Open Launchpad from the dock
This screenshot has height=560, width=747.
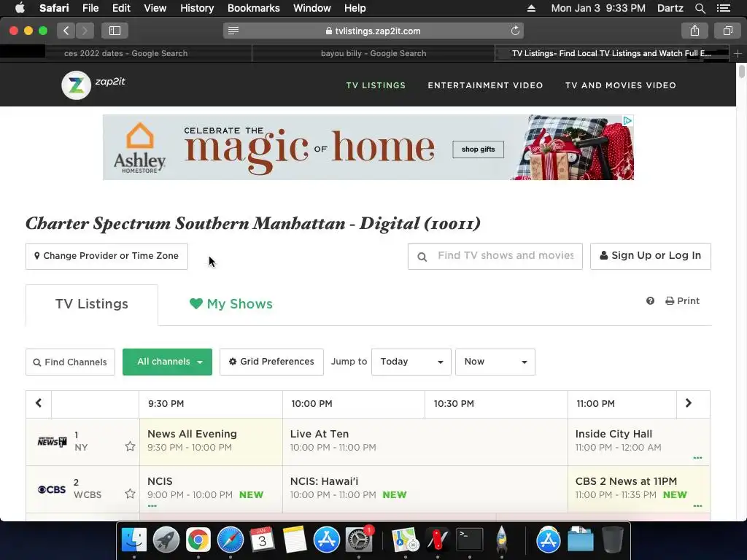pyautogui.click(x=166, y=540)
